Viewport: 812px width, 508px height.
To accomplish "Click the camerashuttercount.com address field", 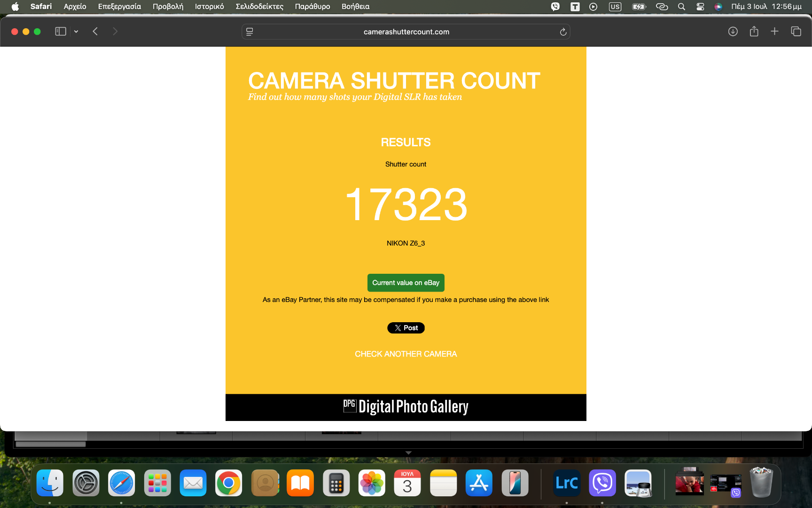I will 406,32.
